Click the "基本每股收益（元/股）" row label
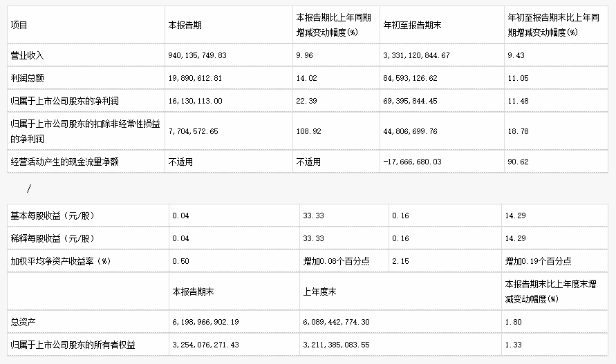 (53, 216)
